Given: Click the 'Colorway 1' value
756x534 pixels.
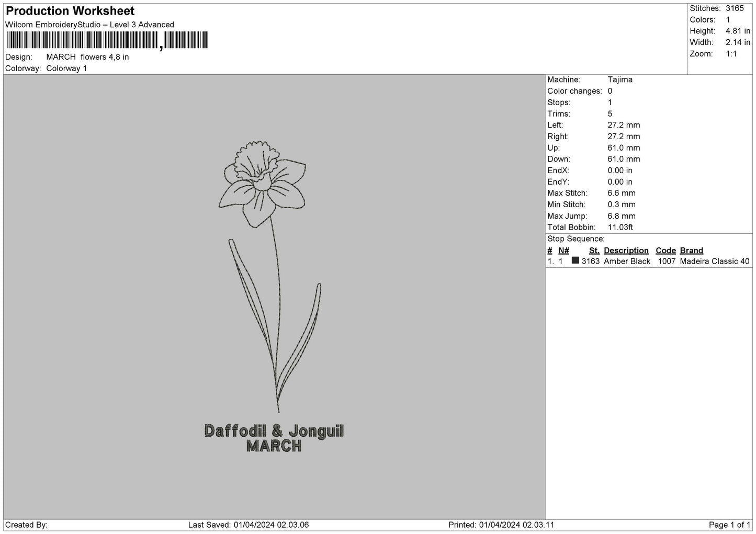Looking at the screenshot, I should pyautogui.click(x=66, y=69).
